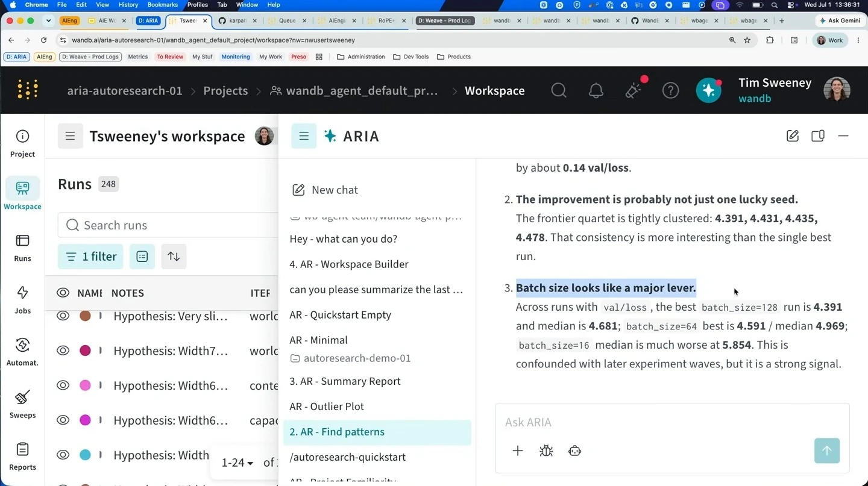Click the color dot of 'Hypothesis: Width7…' run
The image size is (868, 486).
[85, 350]
